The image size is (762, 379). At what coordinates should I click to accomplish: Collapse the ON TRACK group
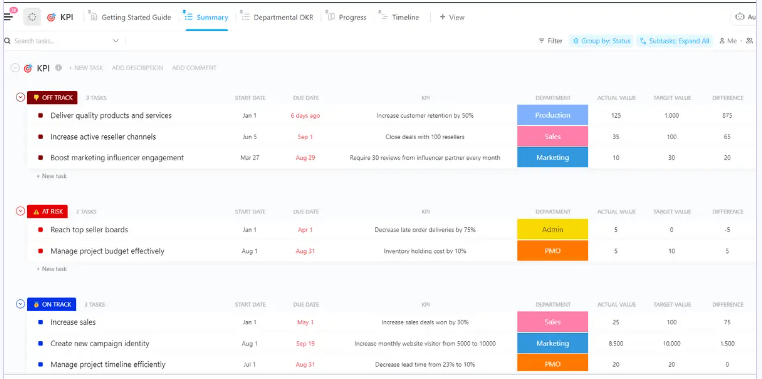[20, 304]
